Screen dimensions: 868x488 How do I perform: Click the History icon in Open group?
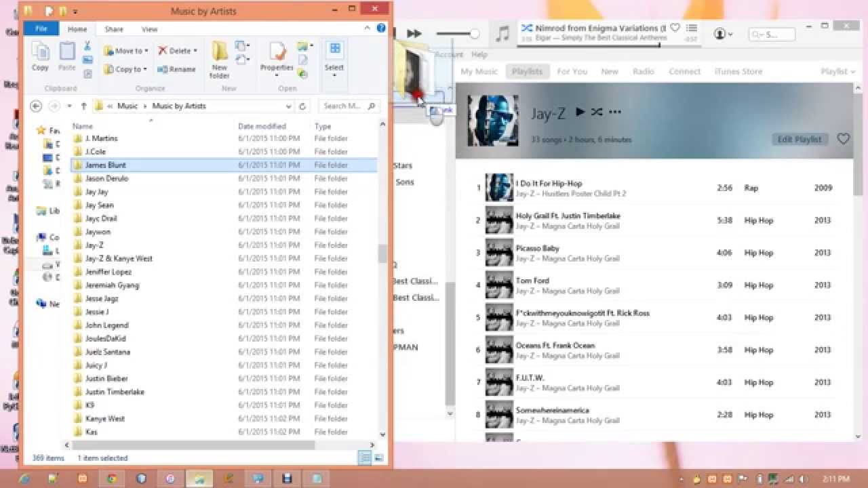[x=303, y=73]
